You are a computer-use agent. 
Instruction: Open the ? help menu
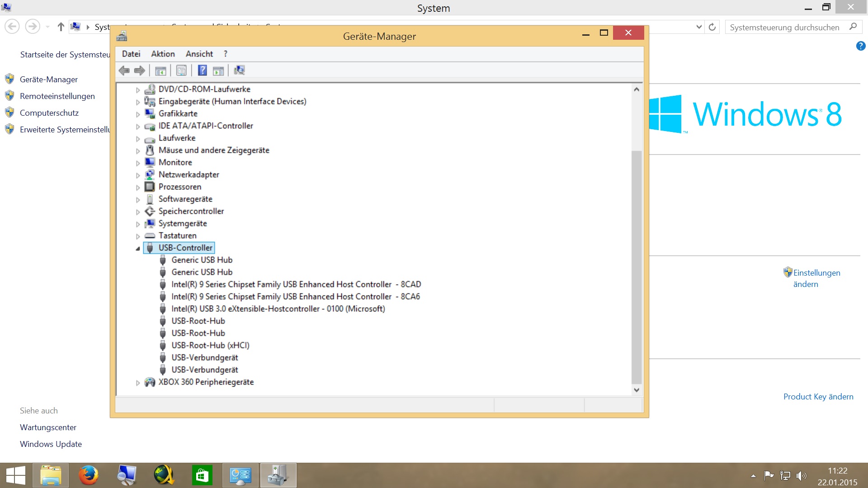[x=226, y=54]
